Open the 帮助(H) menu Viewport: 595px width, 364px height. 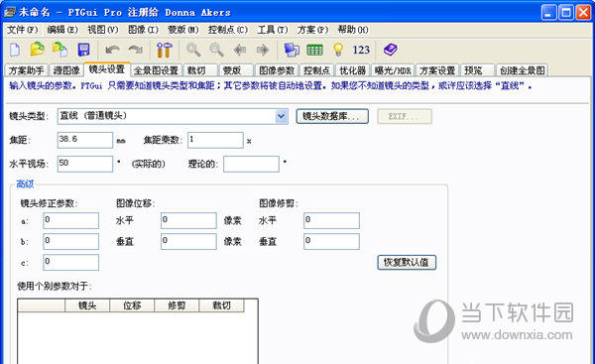click(x=353, y=30)
